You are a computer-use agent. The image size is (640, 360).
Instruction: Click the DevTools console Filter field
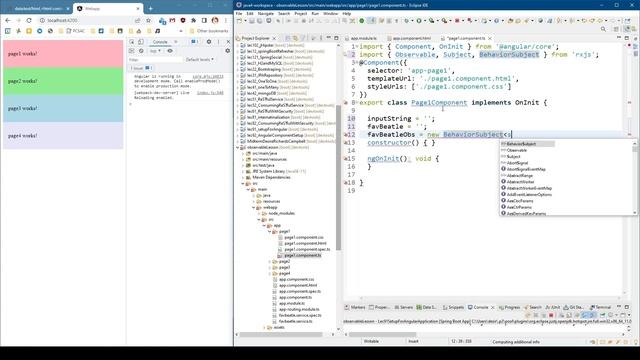pyautogui.click(x=155, y=60)
